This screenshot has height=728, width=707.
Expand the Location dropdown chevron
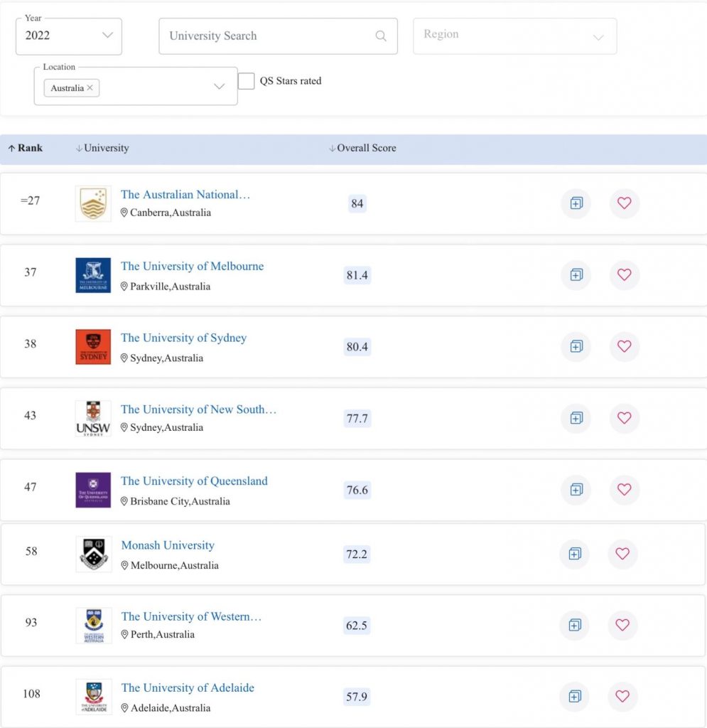tap(220, 86)
